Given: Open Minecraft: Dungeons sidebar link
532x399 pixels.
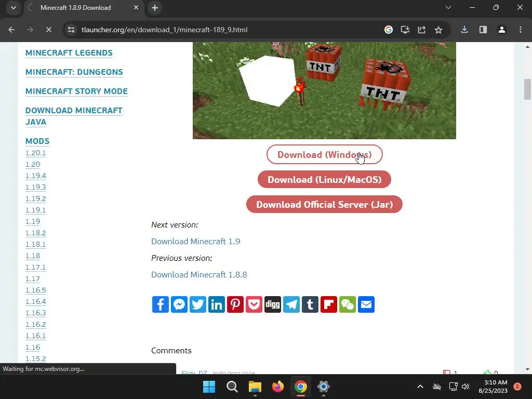Looking at the screenshot, I should point(74,72).
